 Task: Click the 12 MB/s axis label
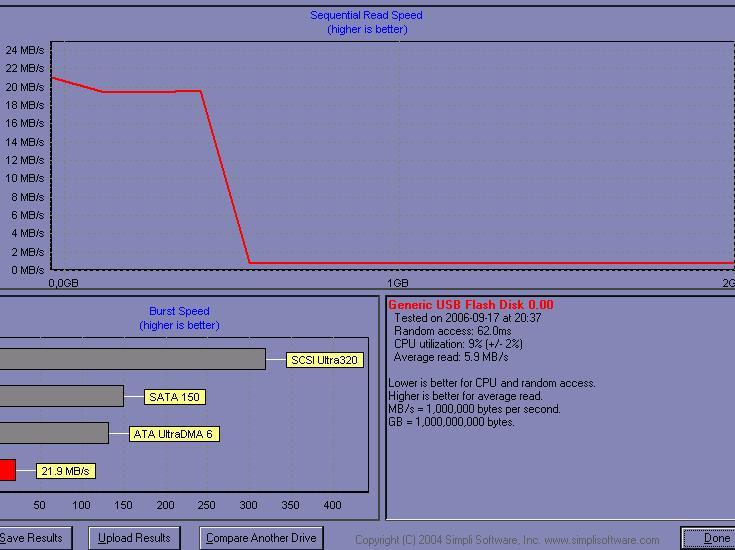point(25,160)
